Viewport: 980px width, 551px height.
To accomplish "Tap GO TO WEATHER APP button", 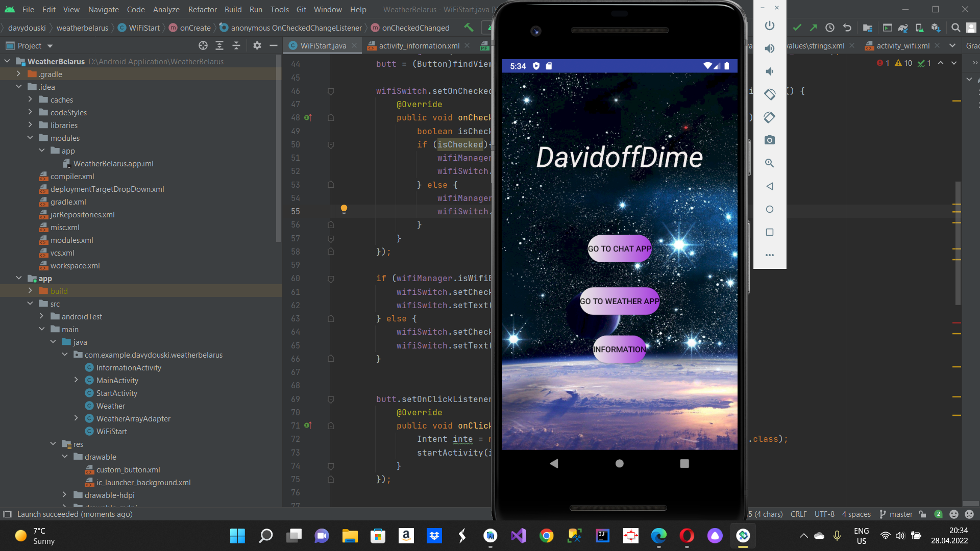I will (620, 302).
